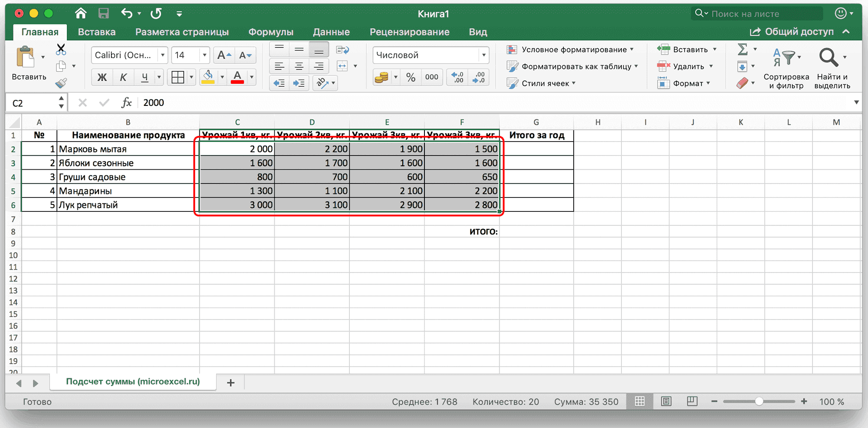Apply percent style to selection
868x428 pixels.
[411, 77]
